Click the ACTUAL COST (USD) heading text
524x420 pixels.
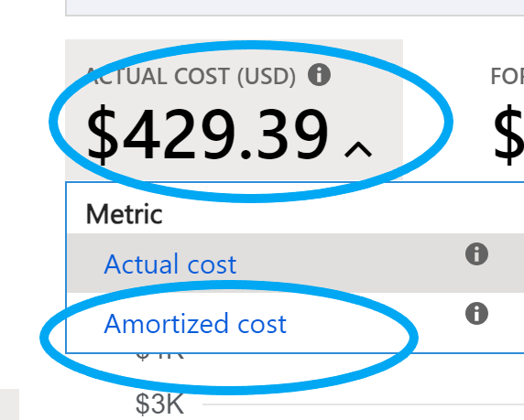click(191, 76)
